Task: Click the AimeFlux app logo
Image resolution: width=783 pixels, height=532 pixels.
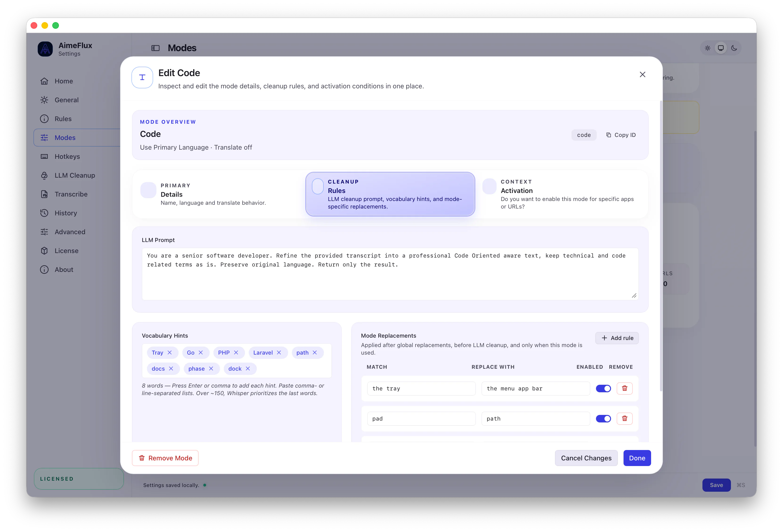Action: (45, 49)
